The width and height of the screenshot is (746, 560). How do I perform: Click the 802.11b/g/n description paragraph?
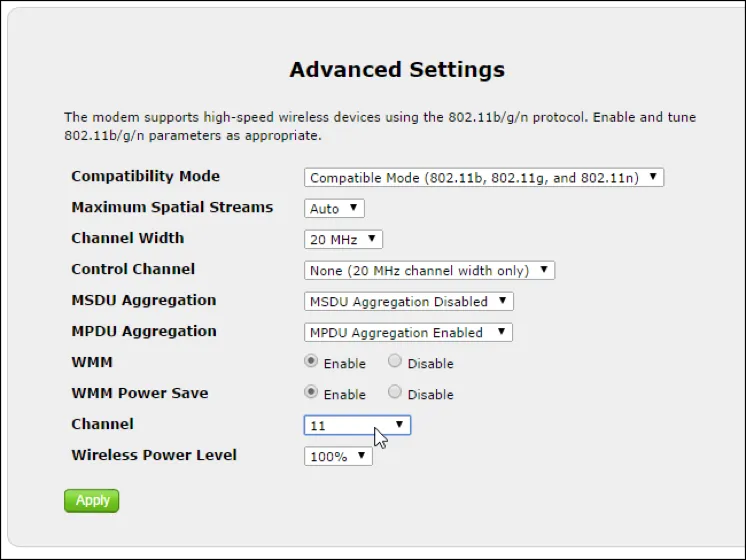click(380, 126)
